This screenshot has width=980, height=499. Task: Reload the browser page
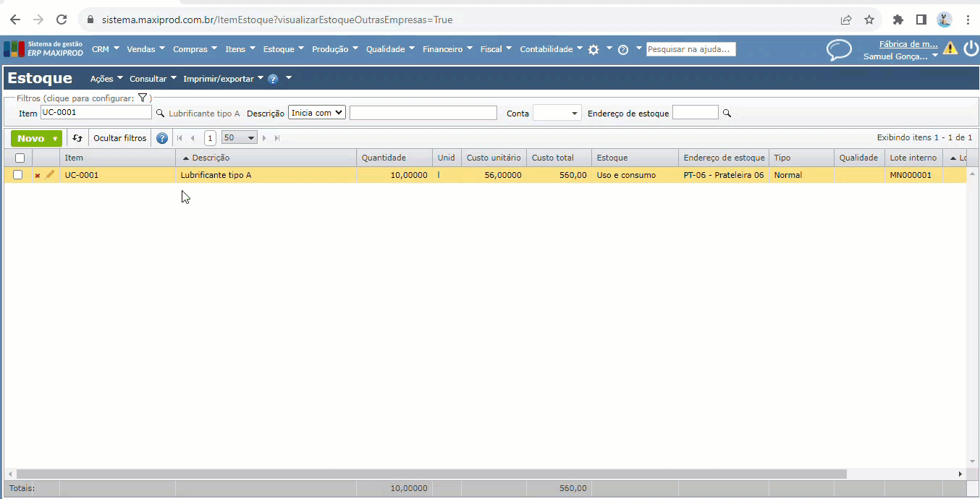point(62,20)
